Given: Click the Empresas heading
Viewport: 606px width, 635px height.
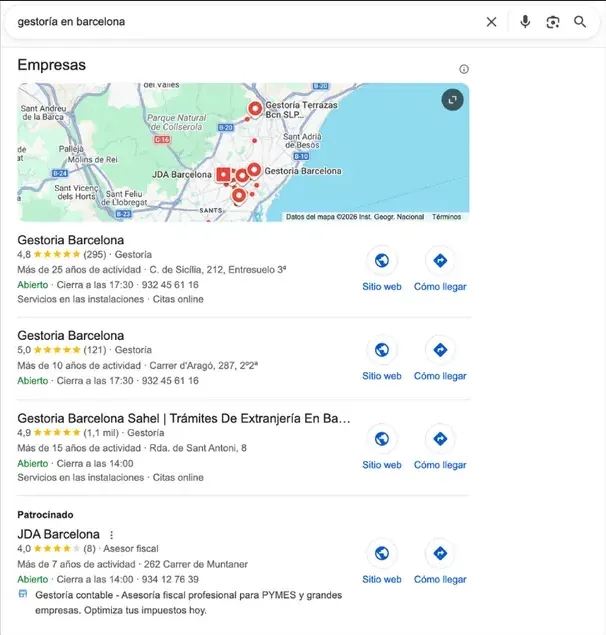Looking at the screenshot, I should click(51, 65).
